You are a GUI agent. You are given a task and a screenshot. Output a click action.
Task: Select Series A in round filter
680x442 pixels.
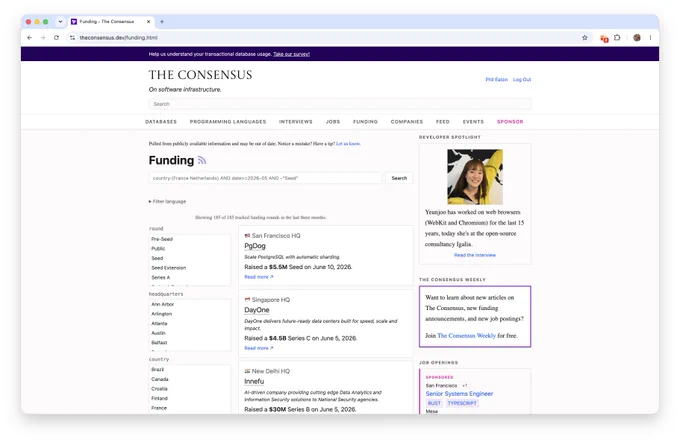pyautogui.click(x=161, y=278)
